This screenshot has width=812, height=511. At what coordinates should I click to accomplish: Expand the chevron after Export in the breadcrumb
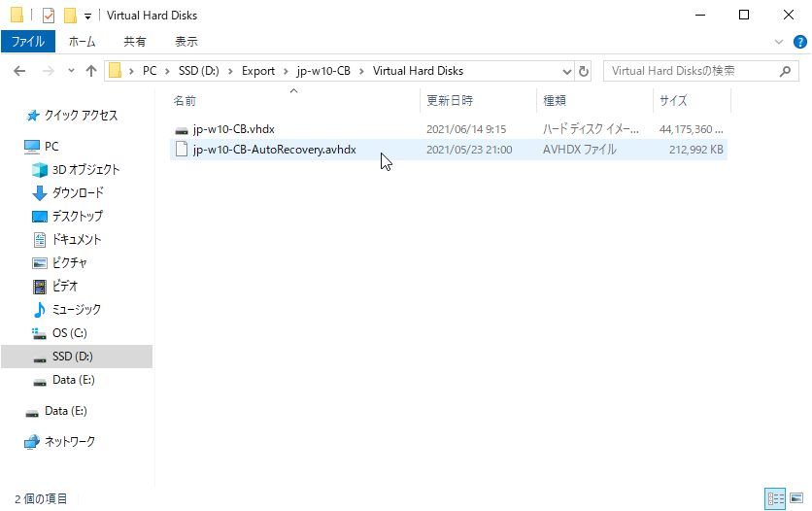tap(286, 72)
